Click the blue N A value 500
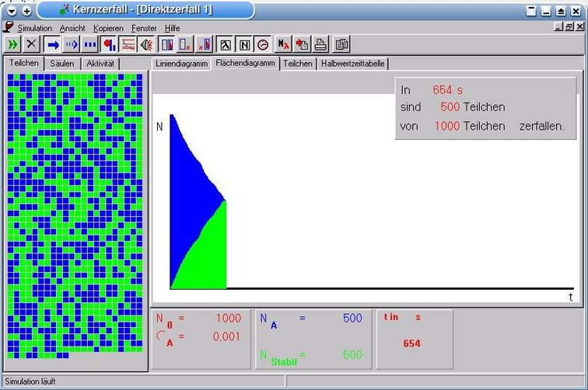 coord(352,318)
